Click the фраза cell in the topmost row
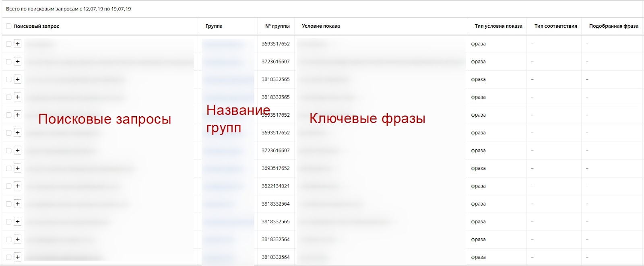The width and height of the screenshot is (644, 266). tap(478, 44)
